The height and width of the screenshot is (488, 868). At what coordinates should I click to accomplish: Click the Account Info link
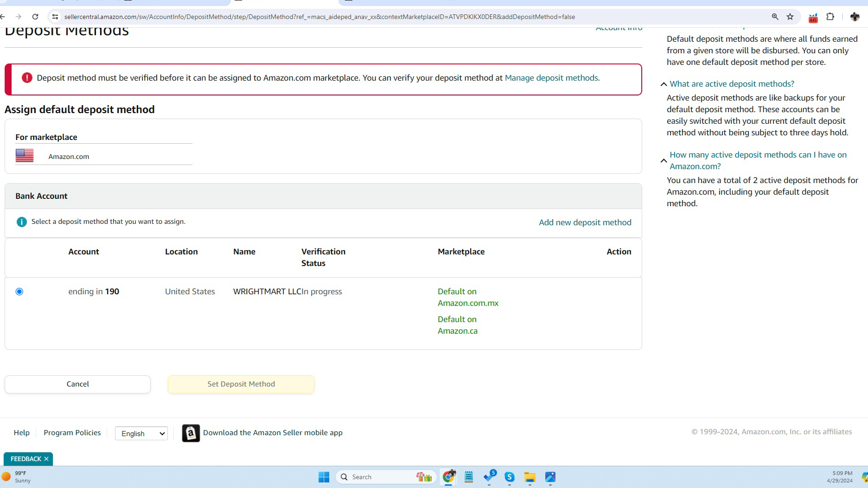tap(619, 29)
